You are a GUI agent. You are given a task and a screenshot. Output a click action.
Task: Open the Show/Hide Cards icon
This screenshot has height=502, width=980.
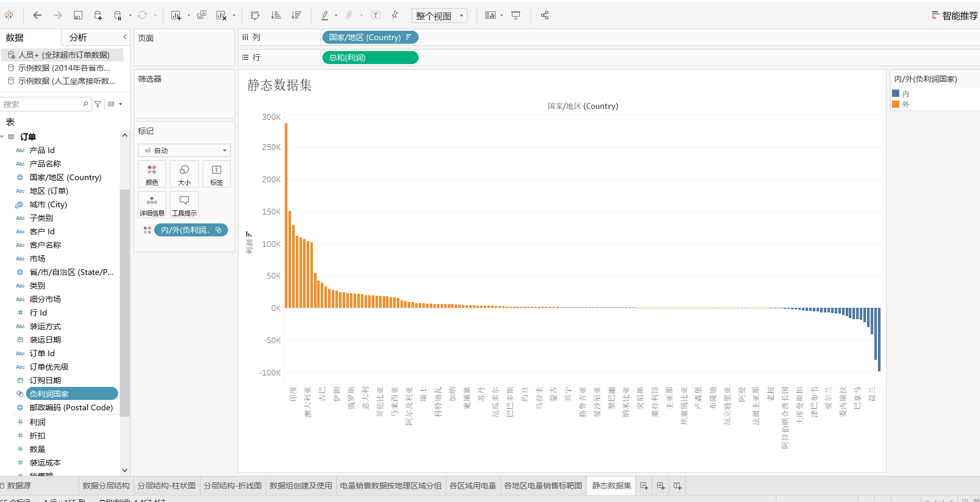pyautogui.click(x=491, y=15)
